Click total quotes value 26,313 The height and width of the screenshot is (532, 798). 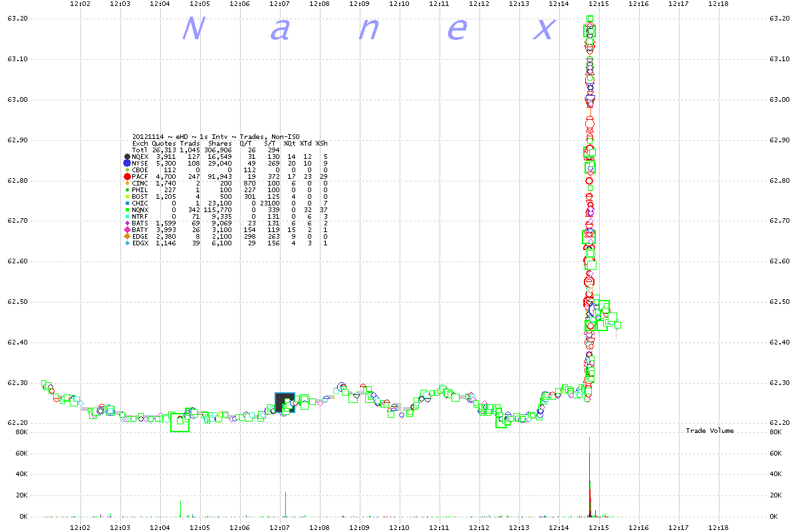[164, 150]
